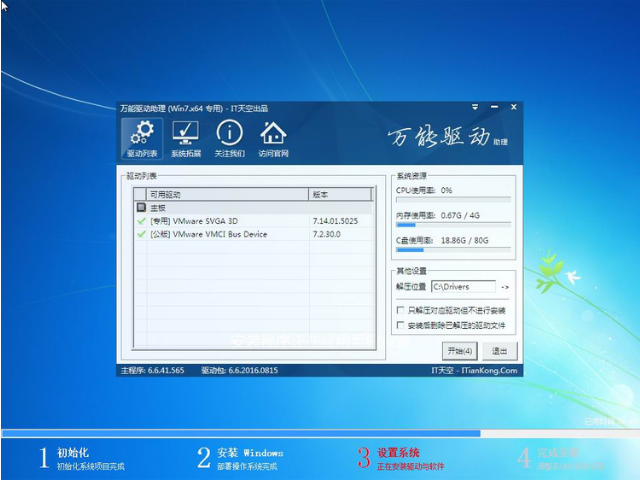The image size is (640, 481).
Task: Click the ITianKong.Com link in status bar
Action: tap(489, 370)
